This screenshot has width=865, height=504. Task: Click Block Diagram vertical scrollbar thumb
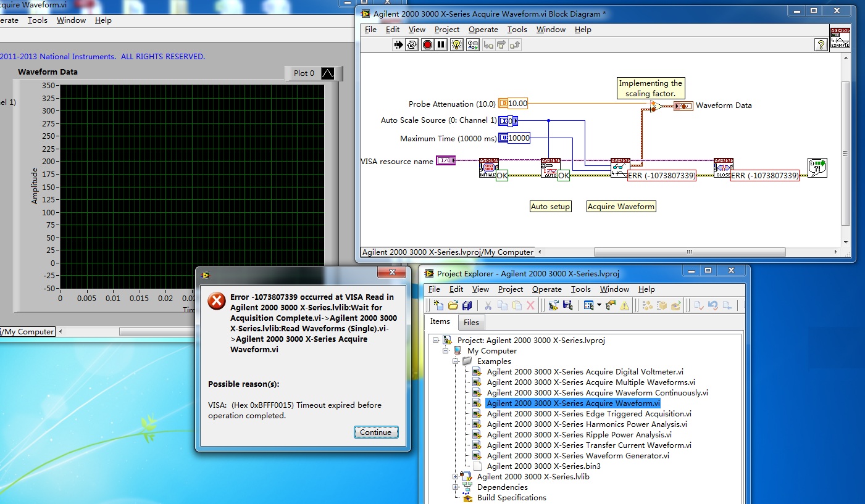point(845,153)
